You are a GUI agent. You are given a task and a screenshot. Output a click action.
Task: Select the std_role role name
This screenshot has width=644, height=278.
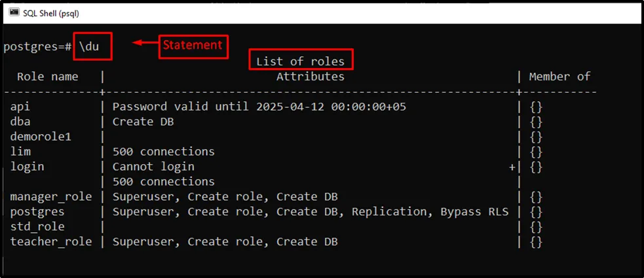(x=37, y=227)
